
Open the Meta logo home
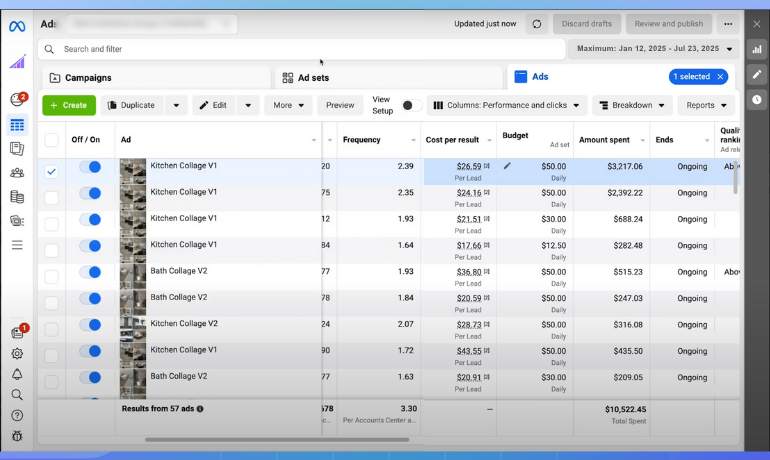[x=17, y=26]
